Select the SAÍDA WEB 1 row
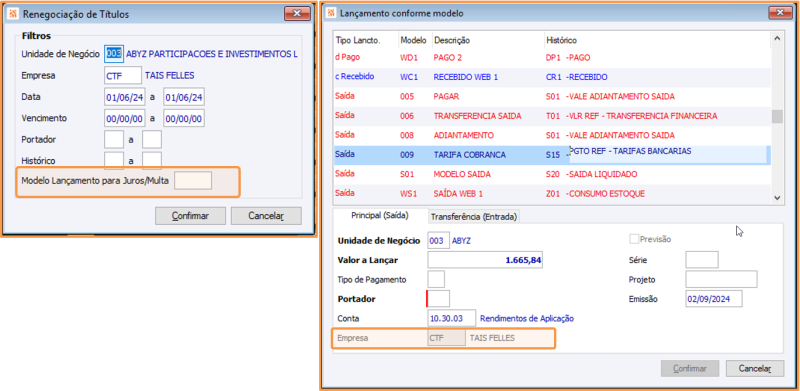Viewport: 800px width, 391px height. tap(552, 193)
